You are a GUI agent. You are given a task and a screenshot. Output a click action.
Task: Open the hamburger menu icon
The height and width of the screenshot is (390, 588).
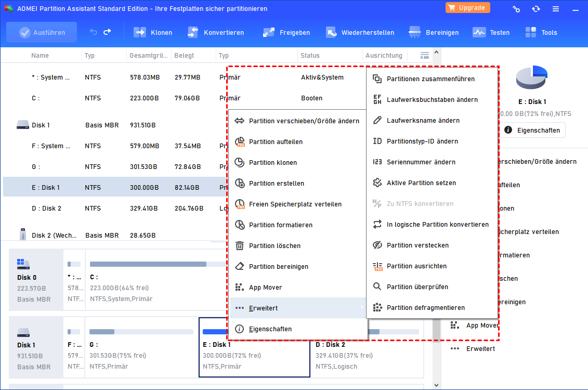click(556, 9)
